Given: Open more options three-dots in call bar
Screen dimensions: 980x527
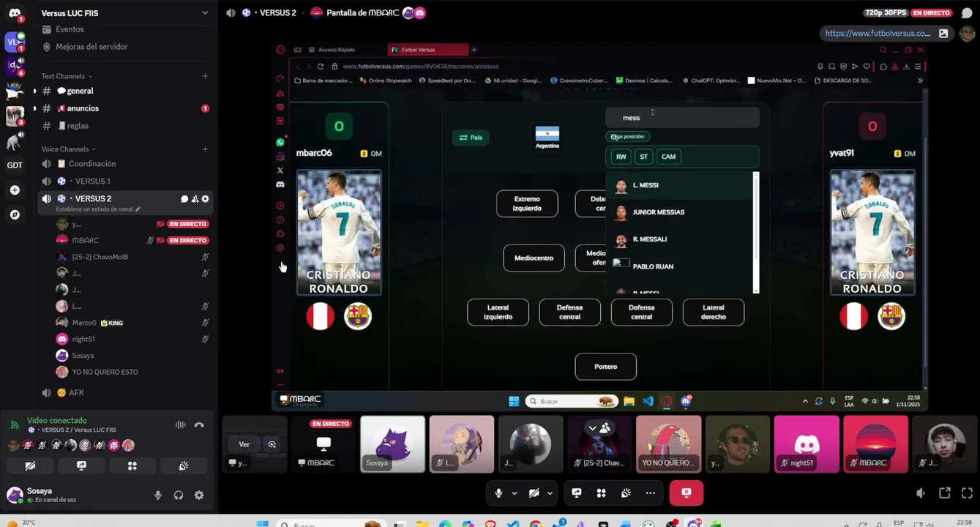Looking at the screenshot, I should point(650,493).
